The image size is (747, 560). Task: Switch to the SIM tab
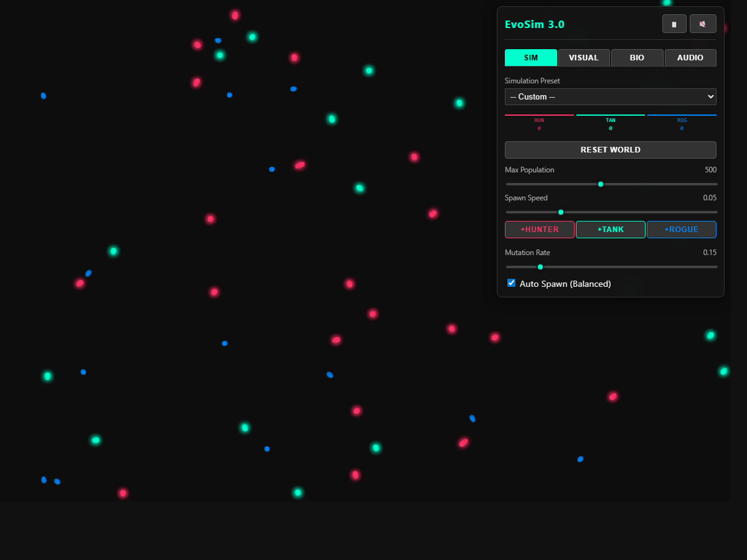coord(530,58)
